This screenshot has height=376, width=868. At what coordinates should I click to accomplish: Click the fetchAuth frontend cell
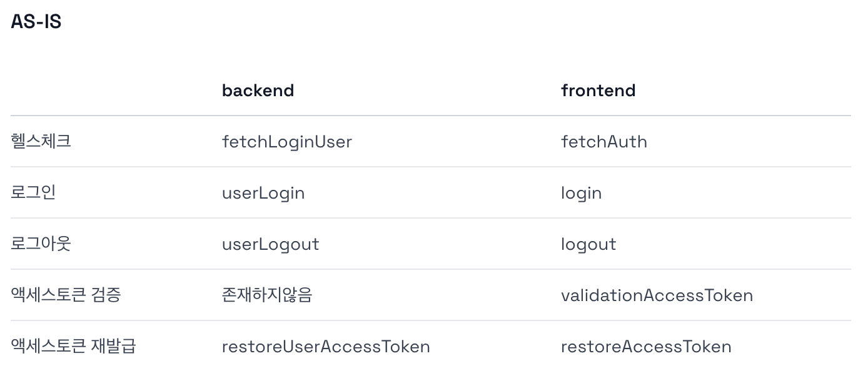pos(603,142)
